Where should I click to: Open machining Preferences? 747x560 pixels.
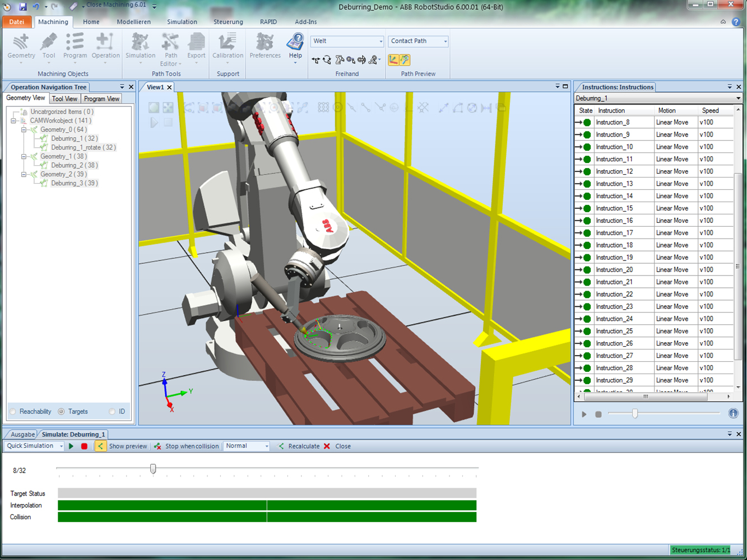click(265, 46)
